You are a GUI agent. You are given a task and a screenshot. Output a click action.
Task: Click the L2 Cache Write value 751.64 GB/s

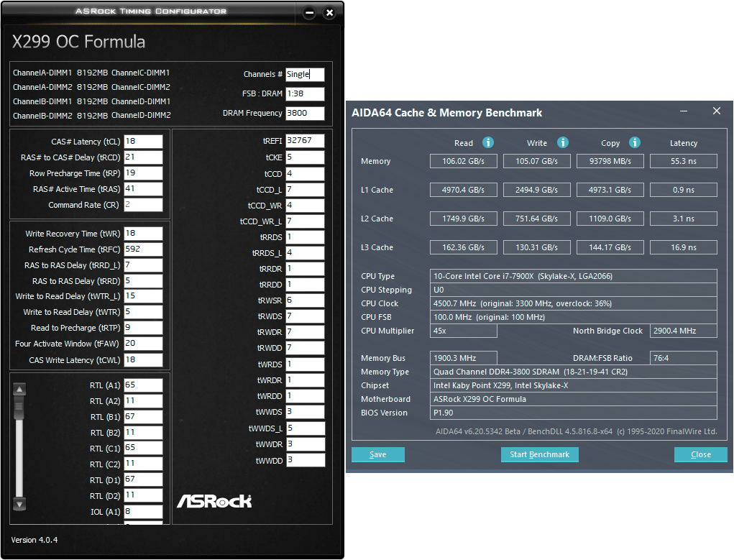click(537, 219)
